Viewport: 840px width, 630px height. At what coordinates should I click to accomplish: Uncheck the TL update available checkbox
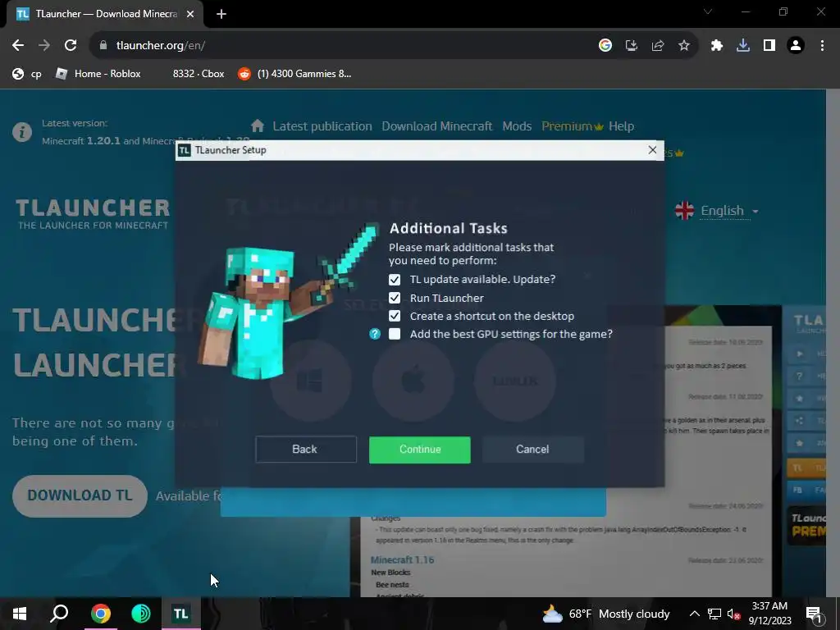point(395,280)
